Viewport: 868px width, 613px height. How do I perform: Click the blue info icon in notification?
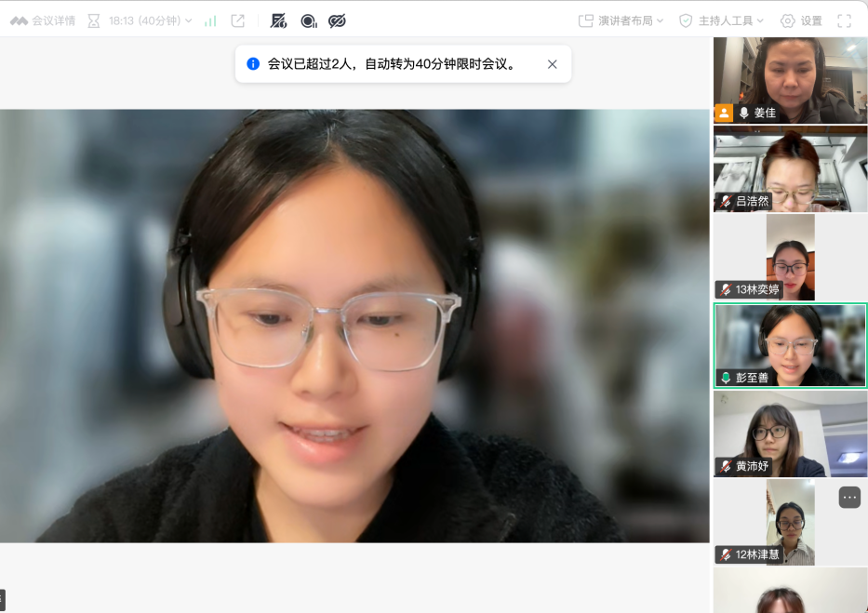(253, 64)
